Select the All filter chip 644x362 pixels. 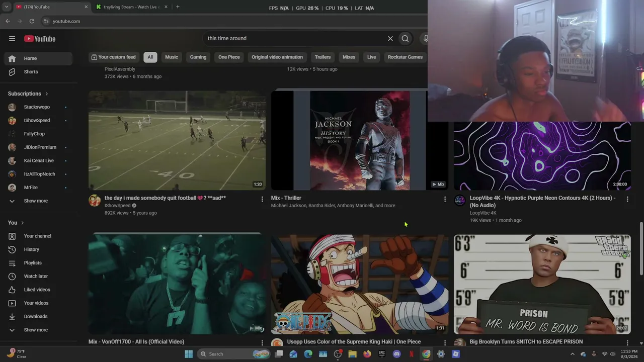tap(150, 57)
